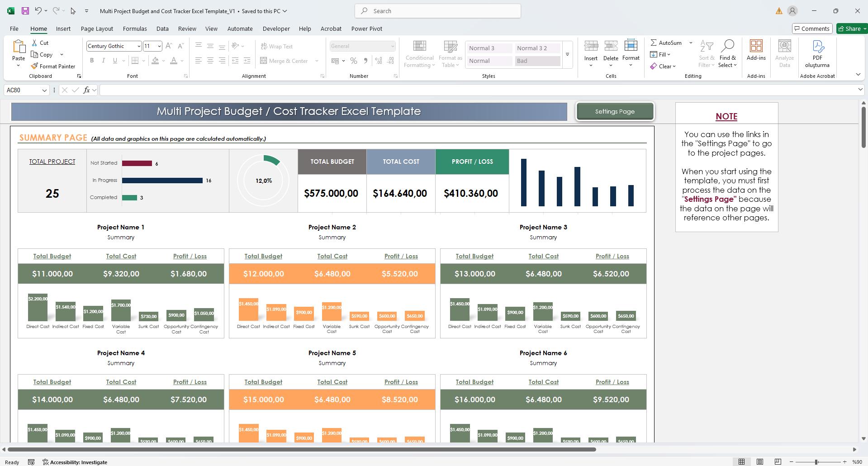Image resolution: width=868 pixels, height=466 pixels.
Task: Click the Decrease Indent icon
Action: 235,61
